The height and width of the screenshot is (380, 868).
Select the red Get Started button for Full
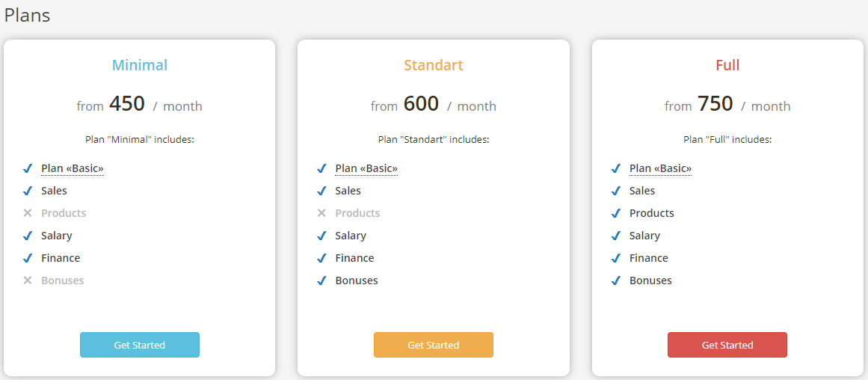(x=727, y=345)
